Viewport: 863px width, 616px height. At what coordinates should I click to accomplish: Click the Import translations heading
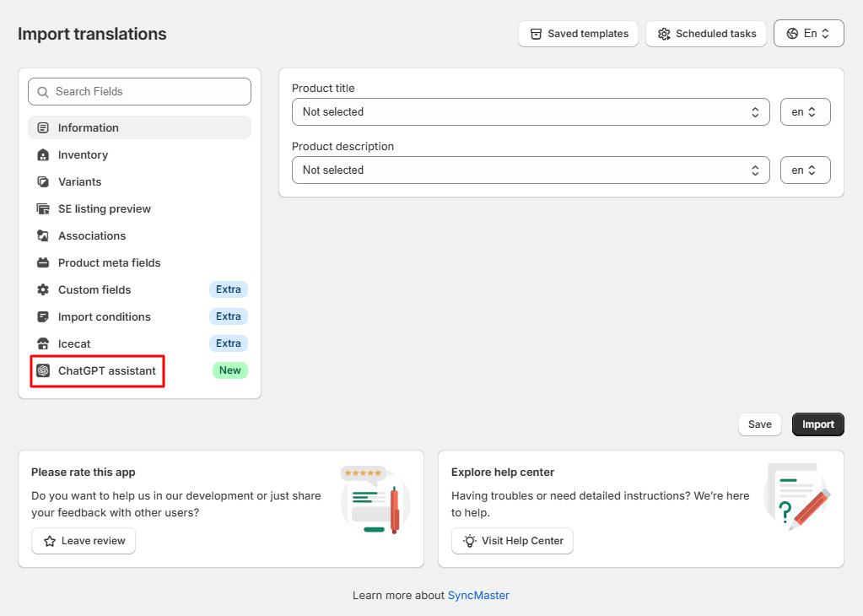tap(92, 34)
